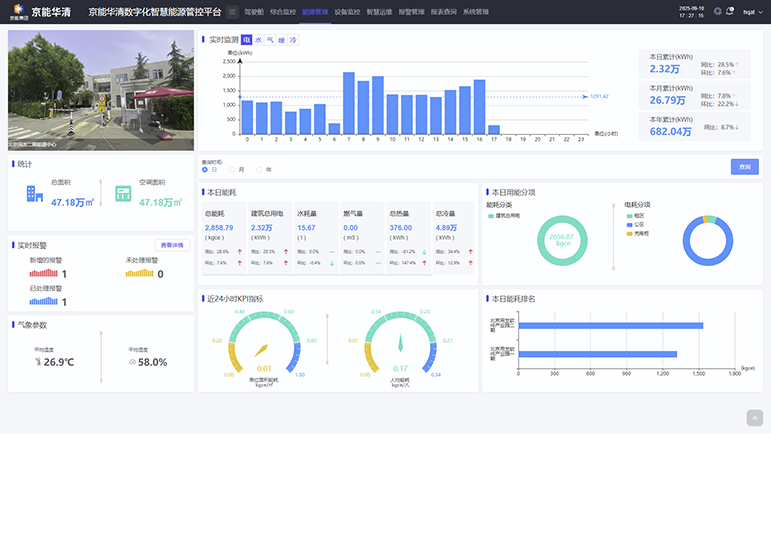Click the 燃气量 0.00 card

pyautogui.click(x=362, y=237)
